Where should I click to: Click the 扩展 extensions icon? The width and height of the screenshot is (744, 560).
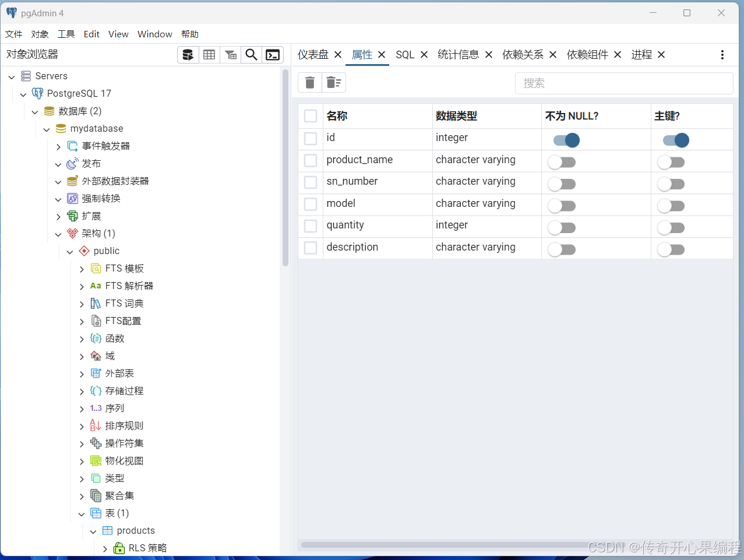tap(72, 216)
